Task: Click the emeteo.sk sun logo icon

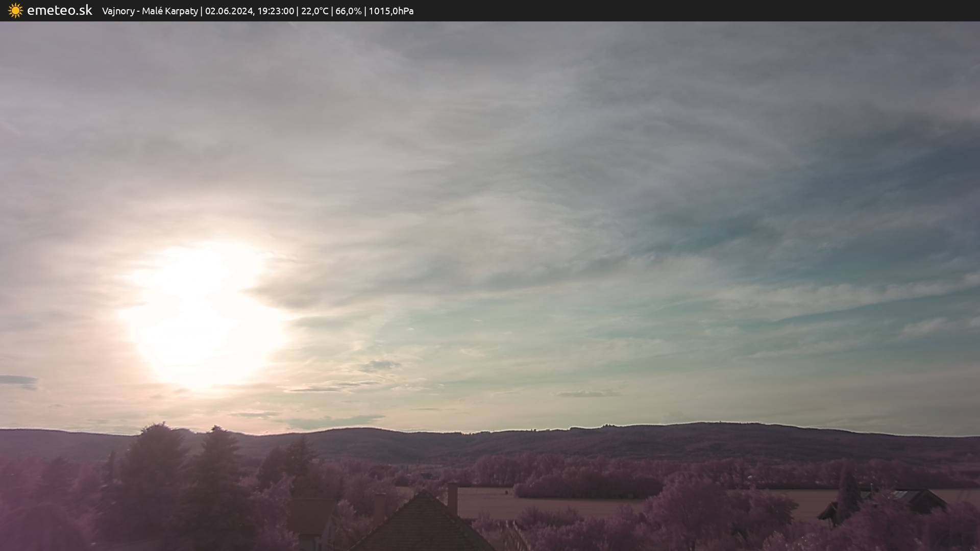Action: [x=15, y=10]
